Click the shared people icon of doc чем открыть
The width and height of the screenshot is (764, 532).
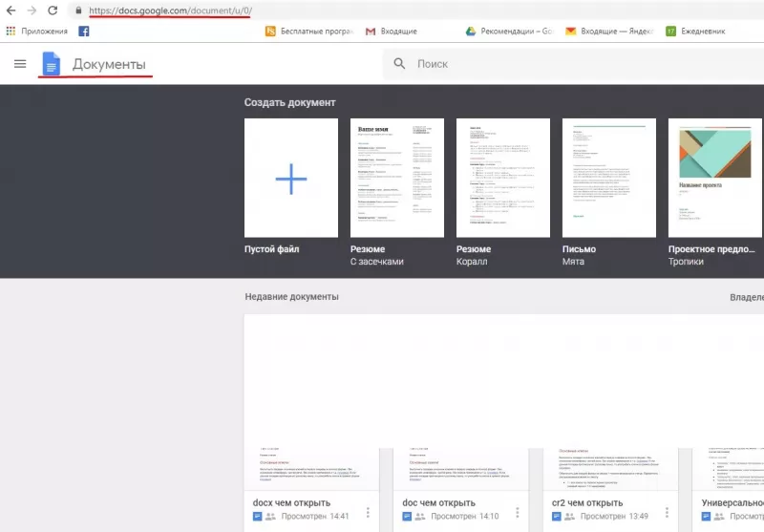420,517
